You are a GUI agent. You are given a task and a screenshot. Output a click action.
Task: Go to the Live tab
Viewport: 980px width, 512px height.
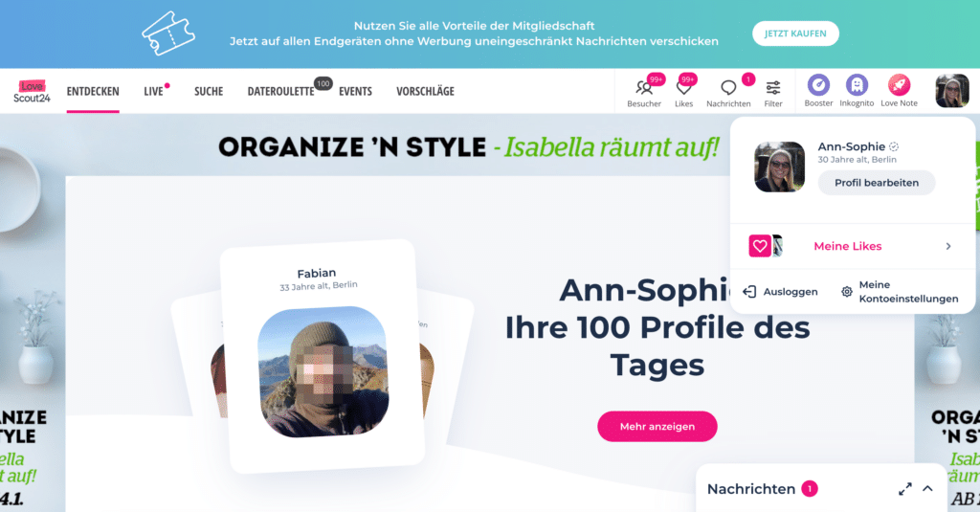click(x=153, y=91)
